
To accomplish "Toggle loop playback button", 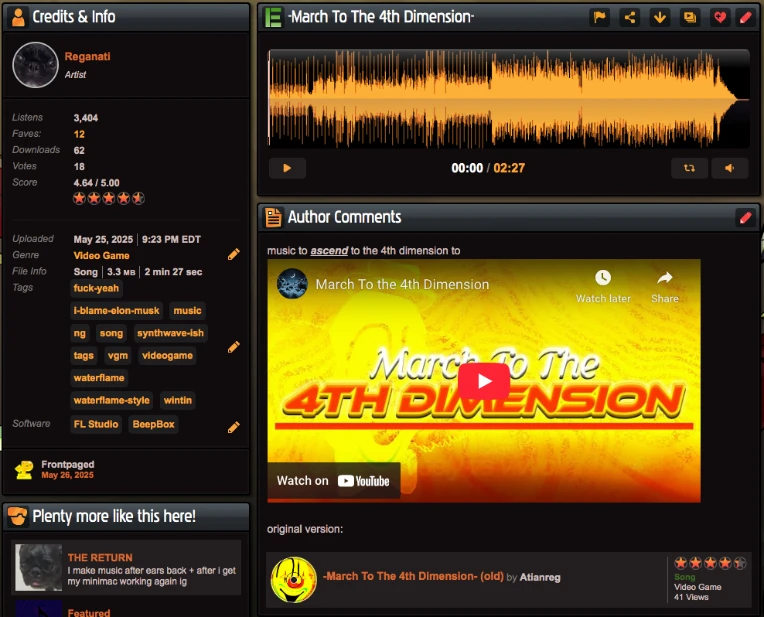I will [689, 168].
